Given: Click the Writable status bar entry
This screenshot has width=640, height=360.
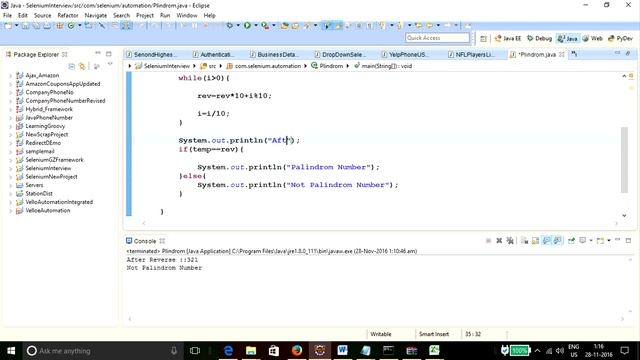Looking at the screenshot, I should click(x=380, y=334).
